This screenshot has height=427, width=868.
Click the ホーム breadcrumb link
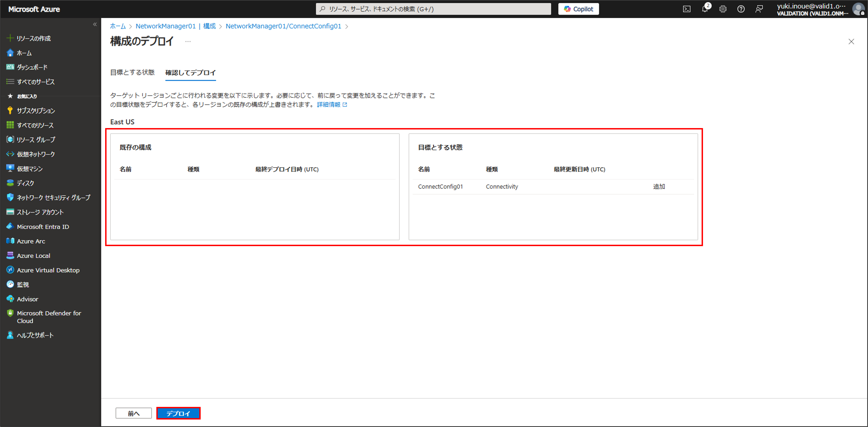(x=118, y=26)
